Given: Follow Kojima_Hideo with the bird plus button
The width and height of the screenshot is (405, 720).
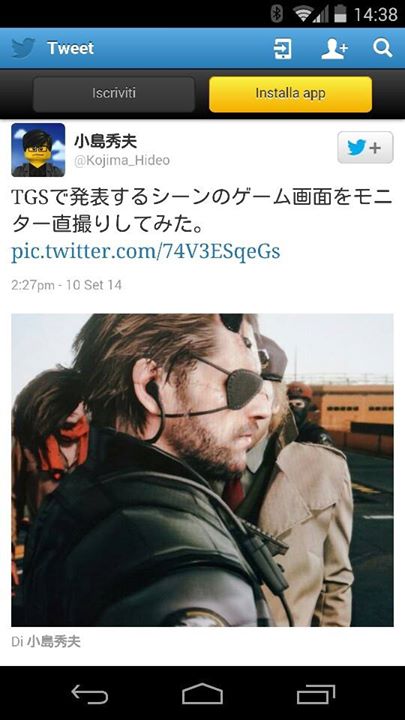Looking at the screenshot, I should pos(365,147).
